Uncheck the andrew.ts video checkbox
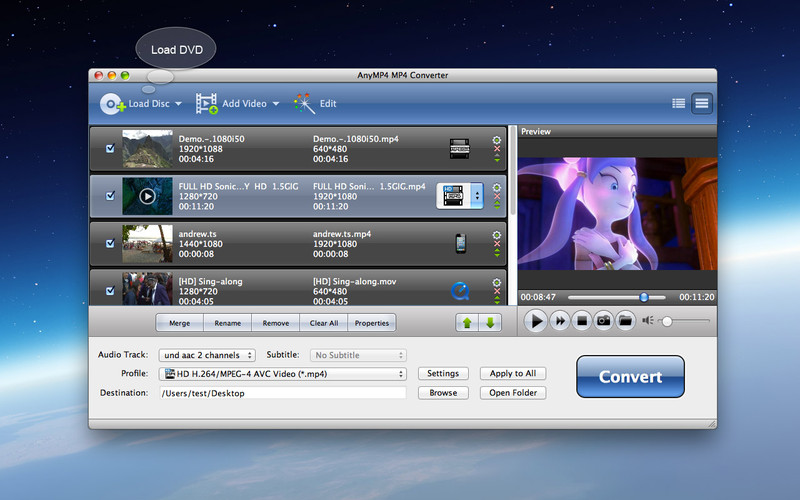Screen dimensions: 800x500 [110, 243]
